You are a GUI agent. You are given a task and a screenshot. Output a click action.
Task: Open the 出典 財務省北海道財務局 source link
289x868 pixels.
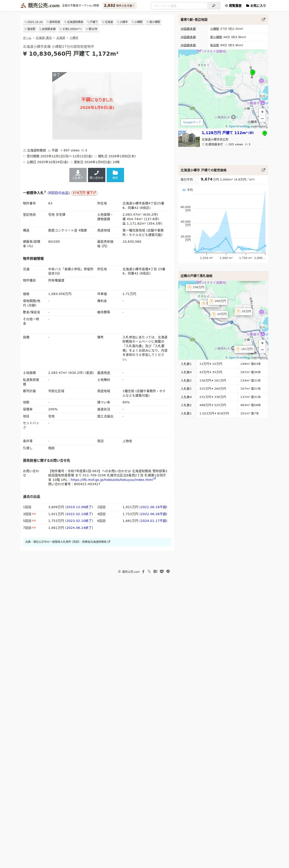click(x=72, y=542)
